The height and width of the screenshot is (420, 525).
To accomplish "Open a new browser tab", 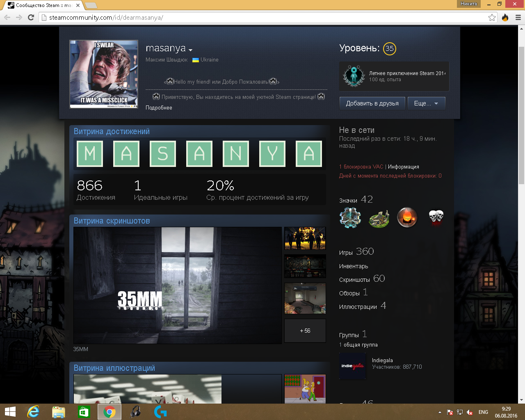I will click(x=91, y=5).
